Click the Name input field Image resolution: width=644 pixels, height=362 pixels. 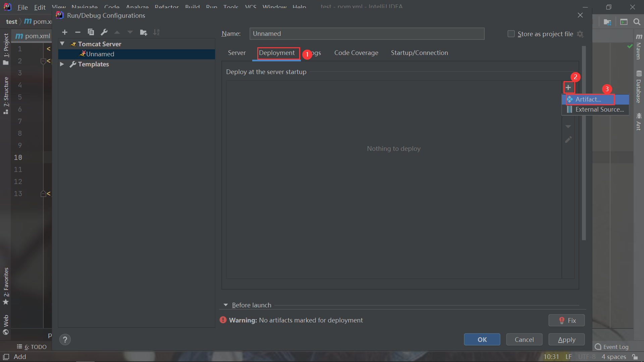pos(367,34)
